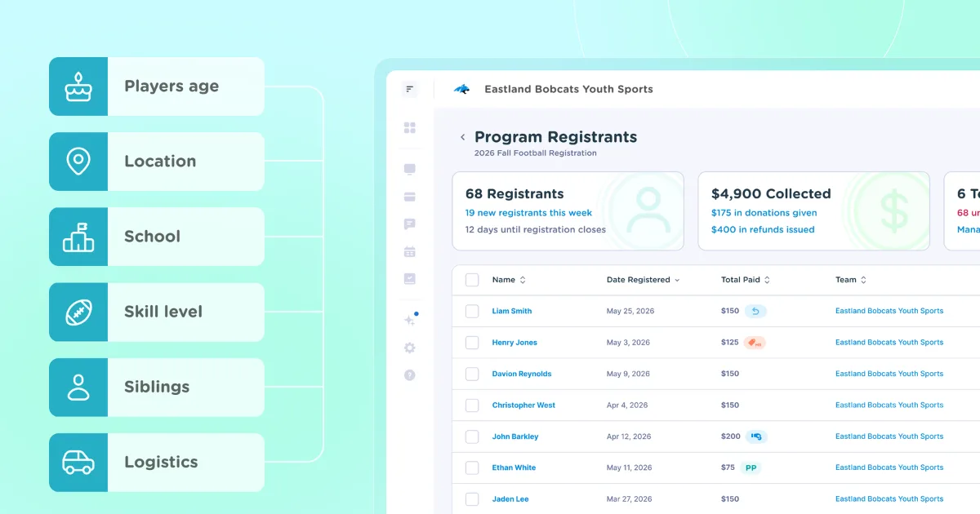This screenshot has width=980, height=514.
Task: Select the Location category tile
Action: 157,162
